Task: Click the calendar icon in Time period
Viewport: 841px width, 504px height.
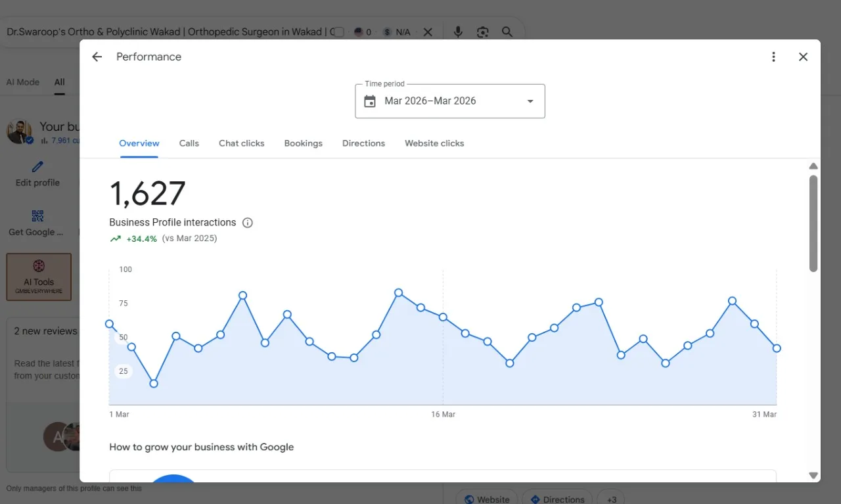Action: 370,101
